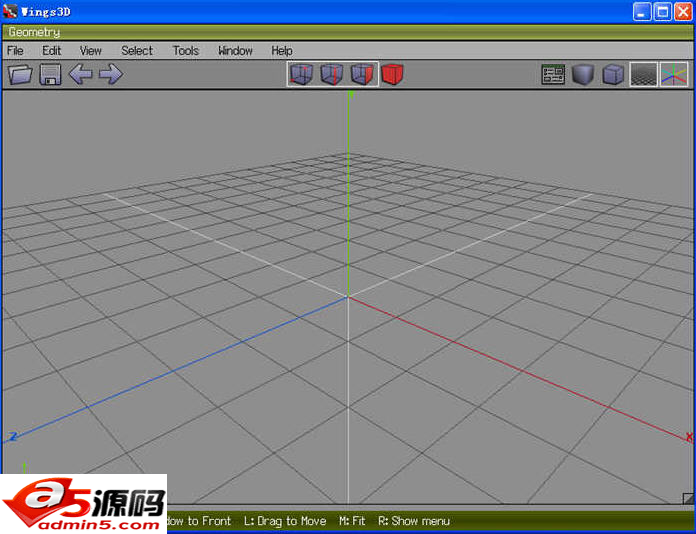Toggle orthographic/perspective view cube icon
Viewport: 696px width, 534px height.
pos(613,74)
